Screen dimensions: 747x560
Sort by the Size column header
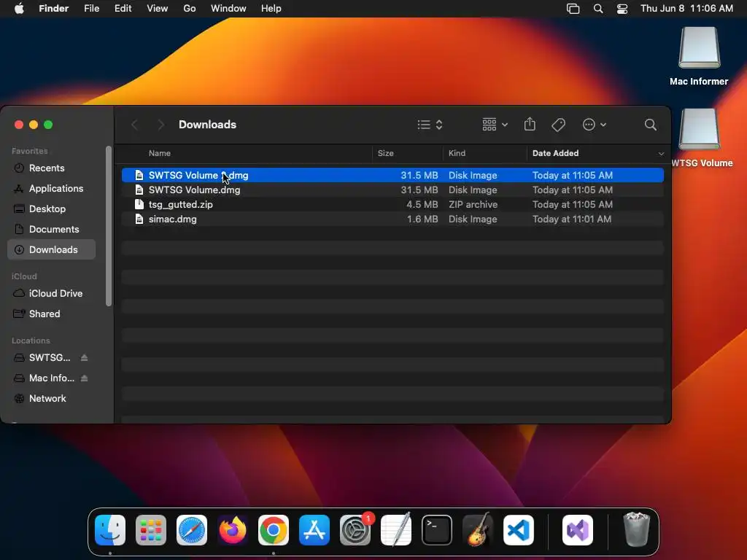[385, 153]
